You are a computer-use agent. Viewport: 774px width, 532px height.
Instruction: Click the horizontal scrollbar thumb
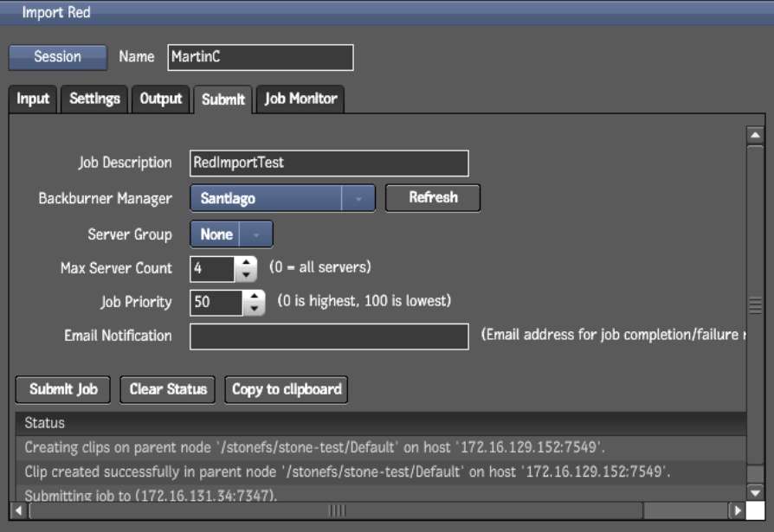337,510
